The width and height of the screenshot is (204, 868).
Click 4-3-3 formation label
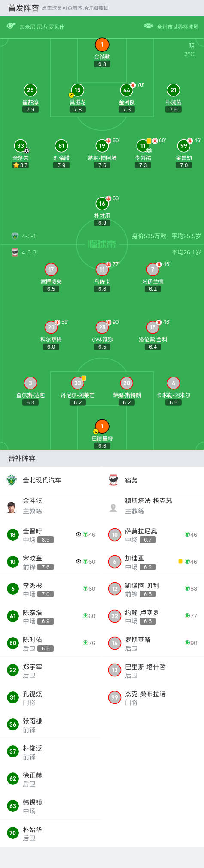tap(29, 252)
